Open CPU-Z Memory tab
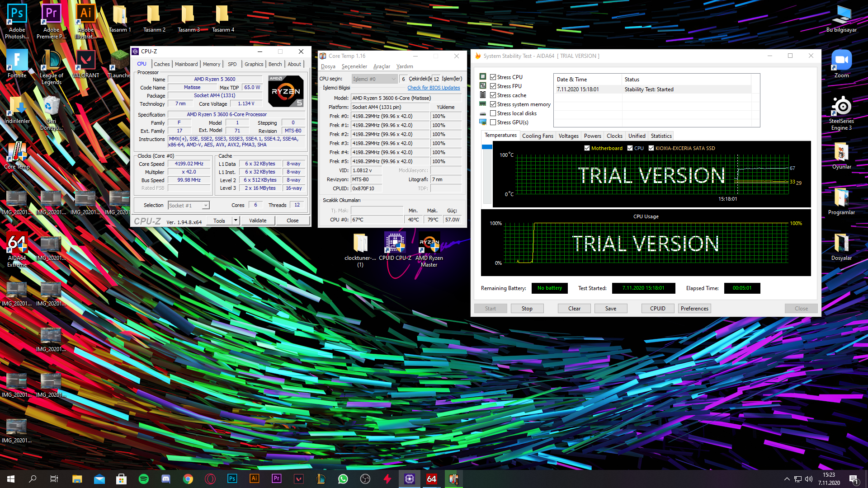 click(212, 64)
